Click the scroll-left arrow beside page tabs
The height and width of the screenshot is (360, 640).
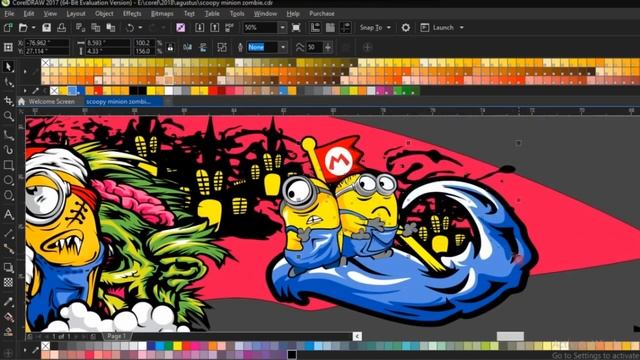[357, 336]
